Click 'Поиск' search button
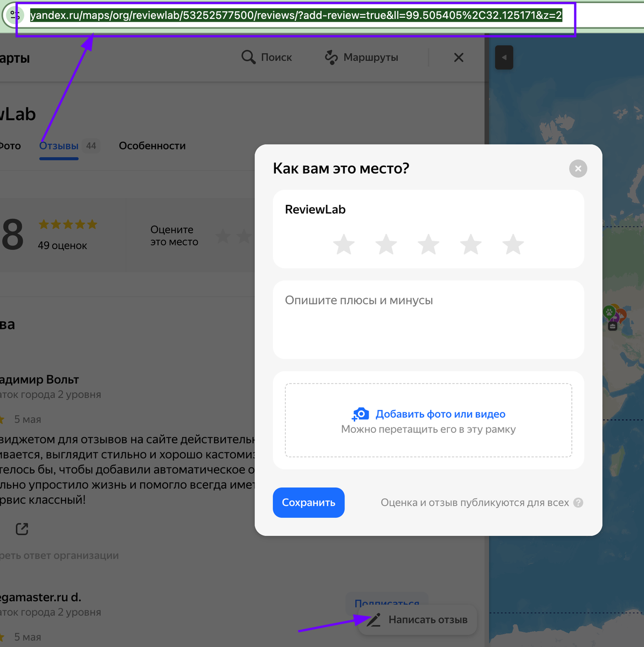 [x=267, y=57]
